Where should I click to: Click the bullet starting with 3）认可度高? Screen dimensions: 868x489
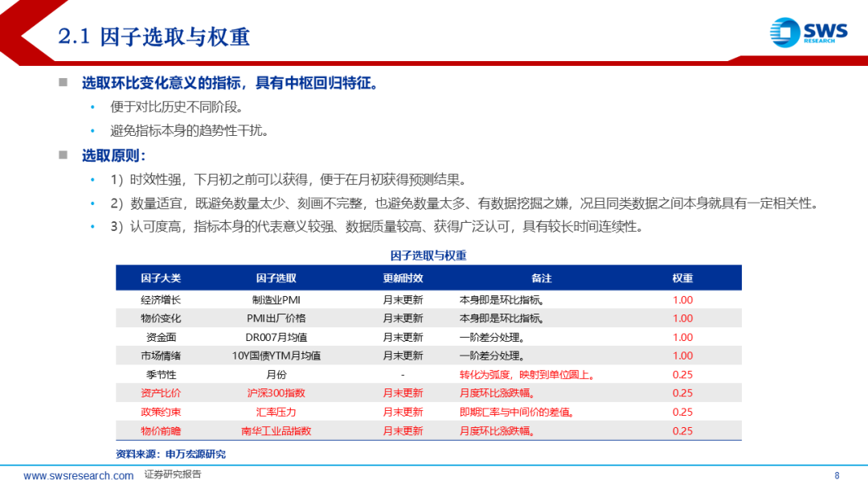(377, 227)
